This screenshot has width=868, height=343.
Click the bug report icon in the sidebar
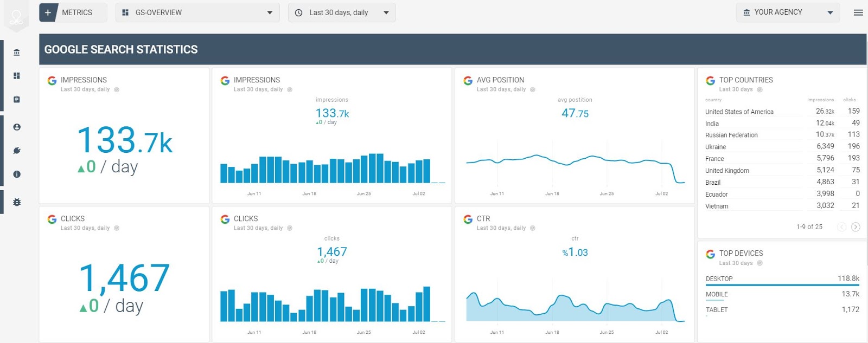click(17, 202)
